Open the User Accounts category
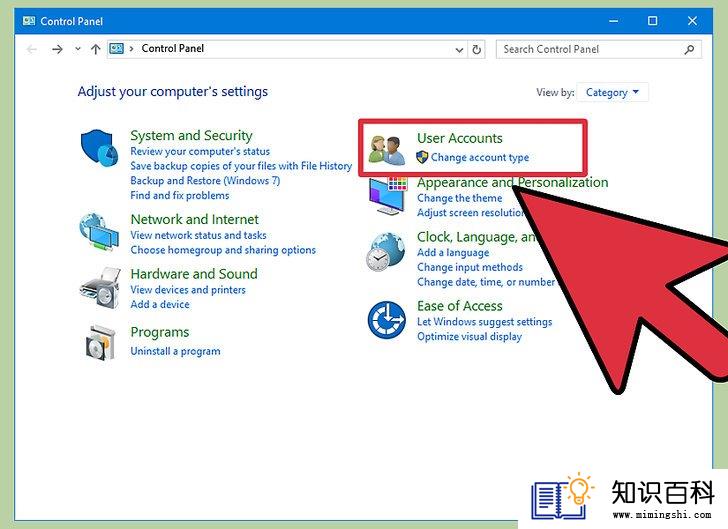This screenshot has width=728, height=529. 460,138
